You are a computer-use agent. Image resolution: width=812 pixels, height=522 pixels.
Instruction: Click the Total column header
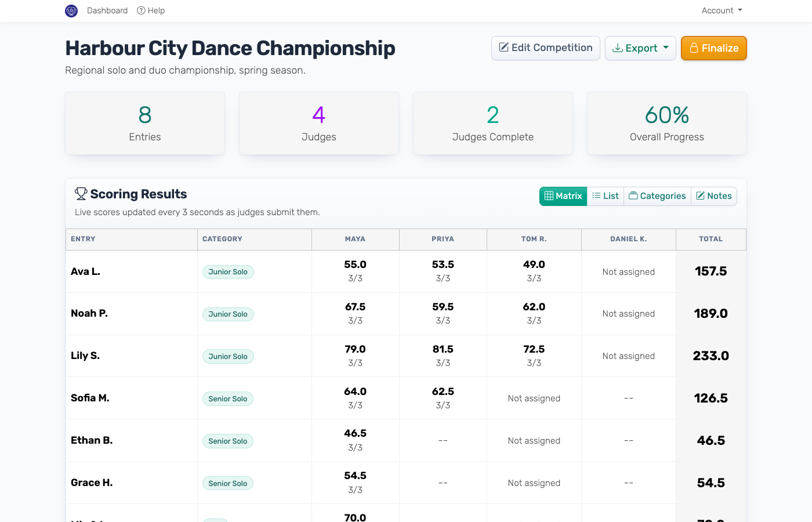coord(711,239)
